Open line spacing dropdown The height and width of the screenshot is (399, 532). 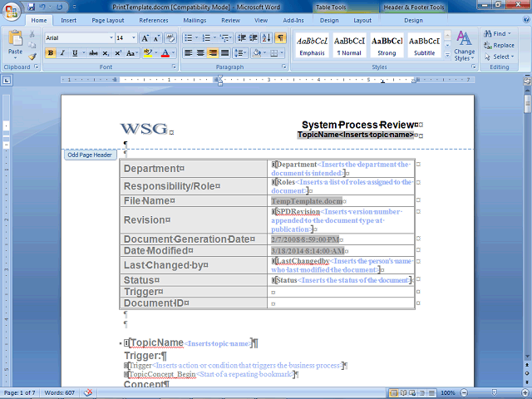click(x=240, y=53)
